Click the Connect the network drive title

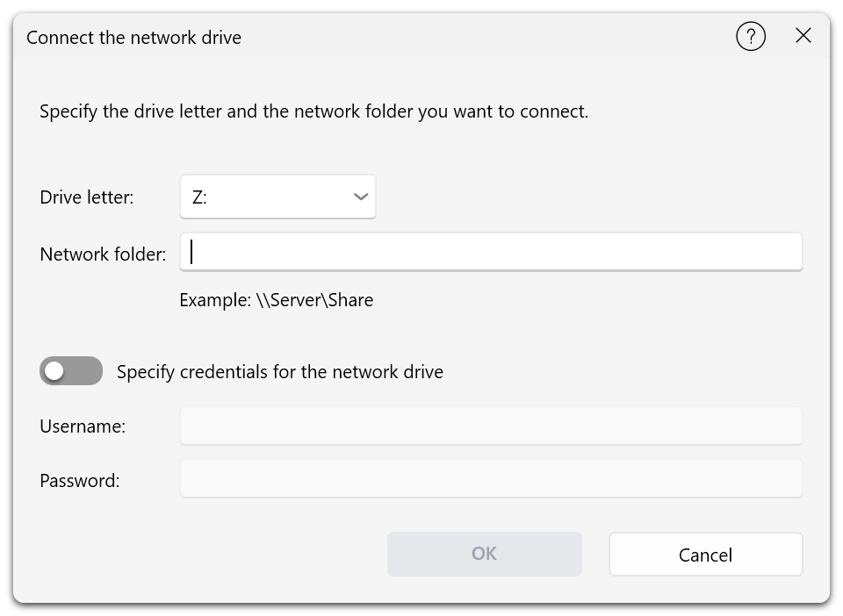pos(133,38)
